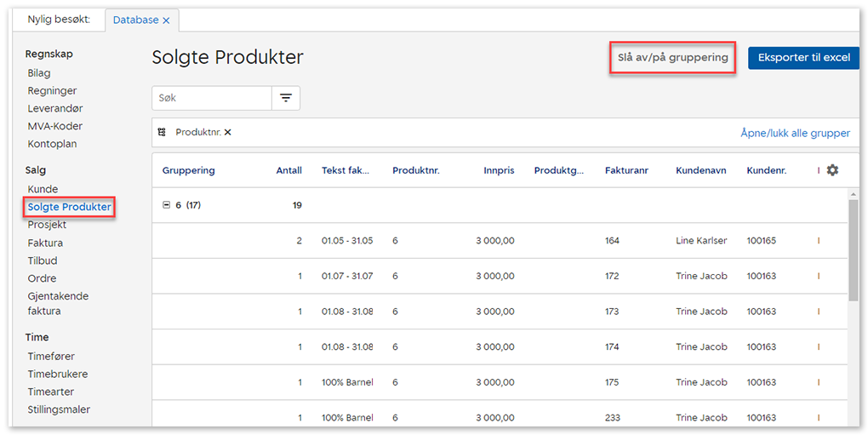
Task: Select the Database tab
Action: click(x=135, y=20)
